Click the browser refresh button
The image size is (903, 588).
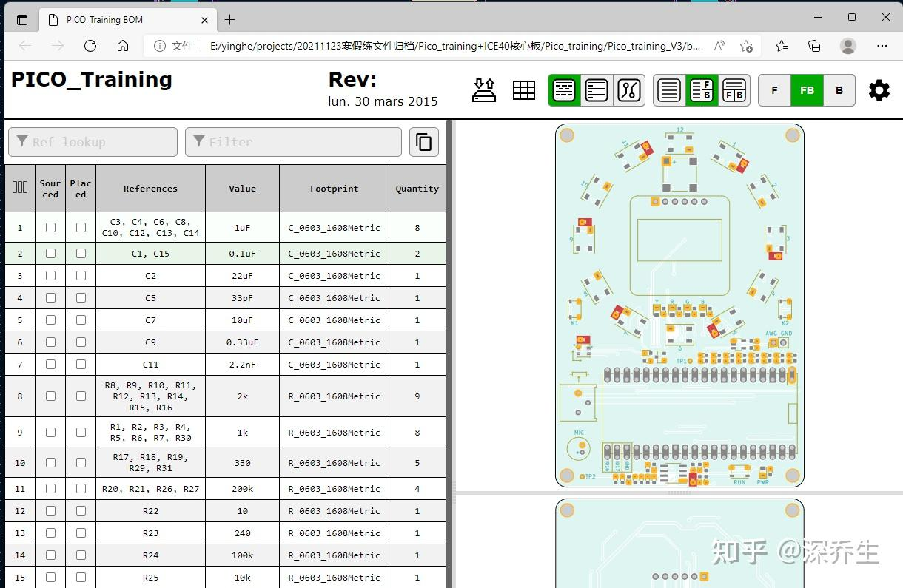[90, 46]
